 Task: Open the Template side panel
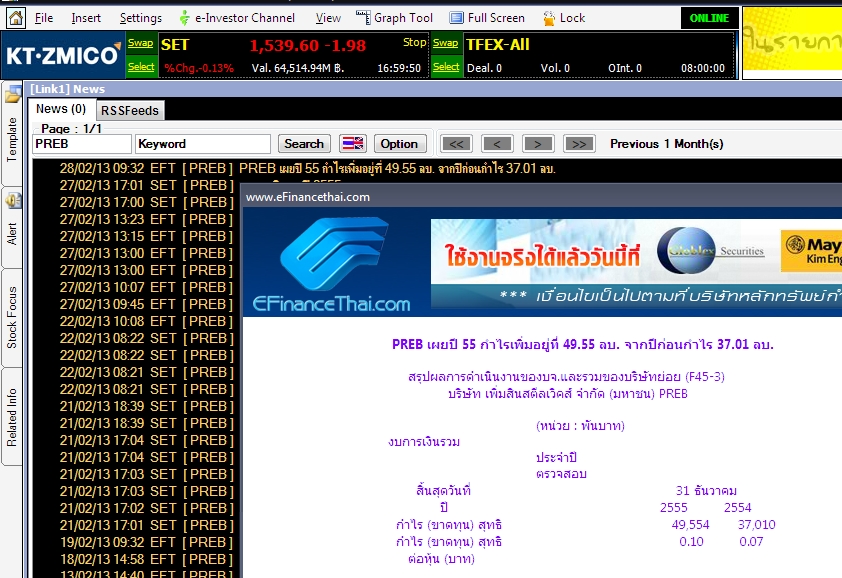point(12,140)
